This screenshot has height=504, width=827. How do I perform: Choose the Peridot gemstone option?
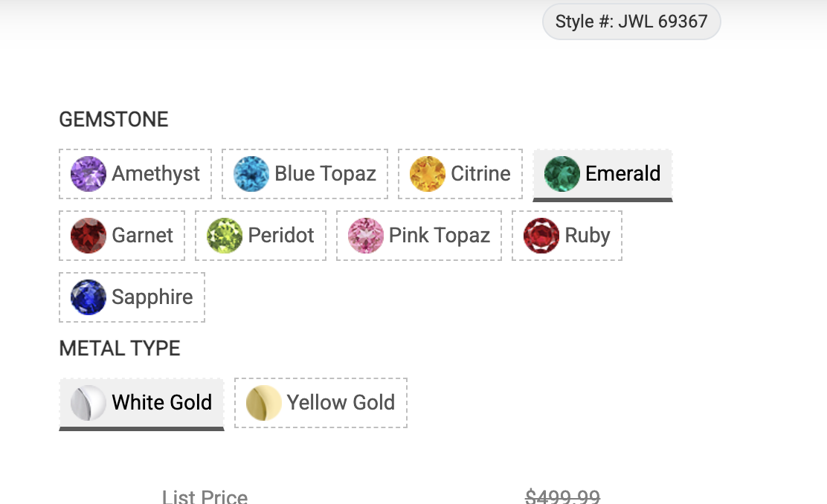coord(280,236)
